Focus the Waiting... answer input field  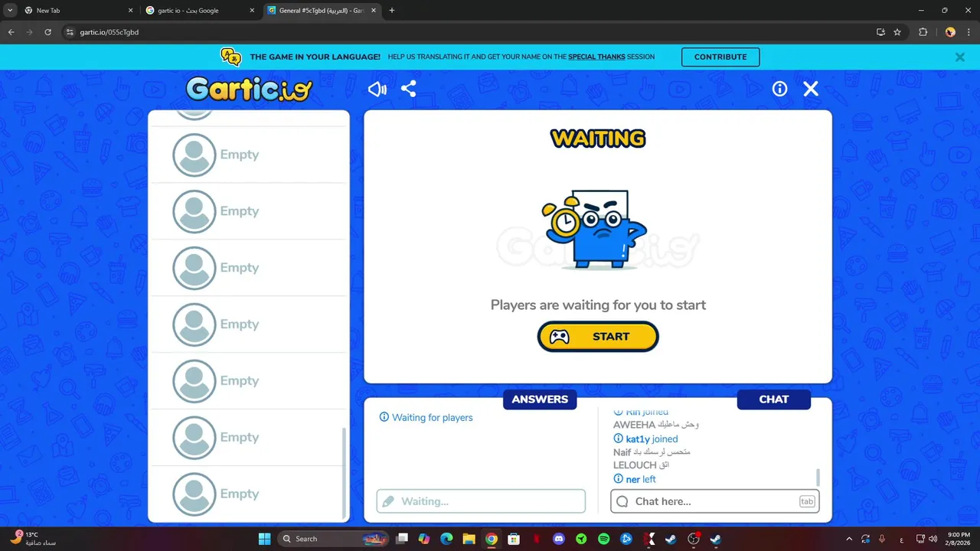click(x=481, y=501)
